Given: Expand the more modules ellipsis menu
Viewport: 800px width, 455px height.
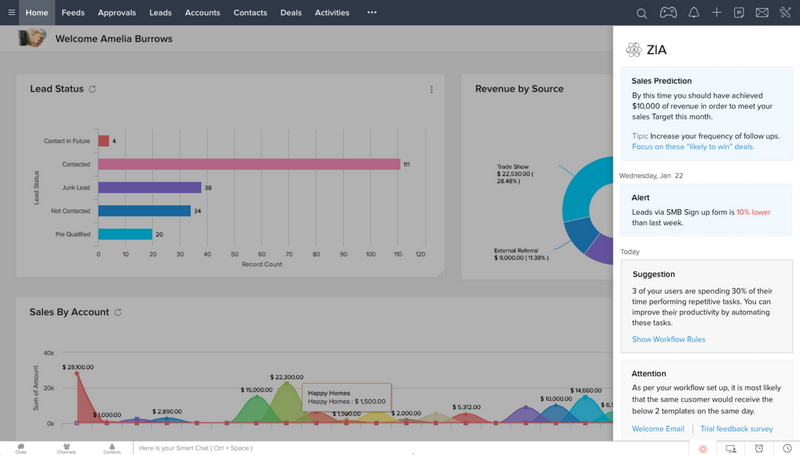Looking at the screenshot, I should (372, 13).
